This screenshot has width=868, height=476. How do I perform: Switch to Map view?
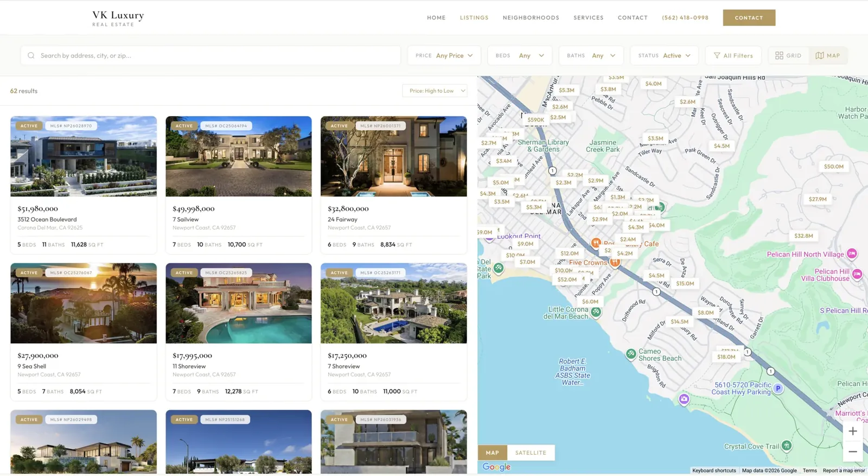point(828,55)
